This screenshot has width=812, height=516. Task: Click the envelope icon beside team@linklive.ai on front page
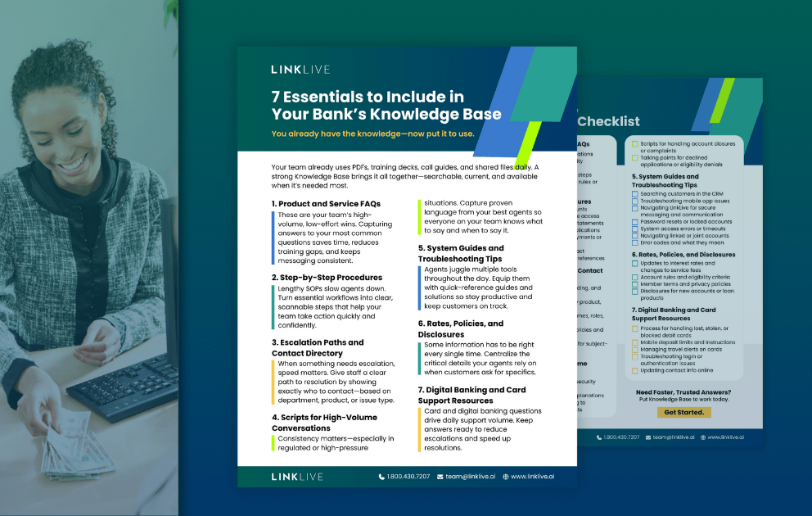tap(439, 477)
